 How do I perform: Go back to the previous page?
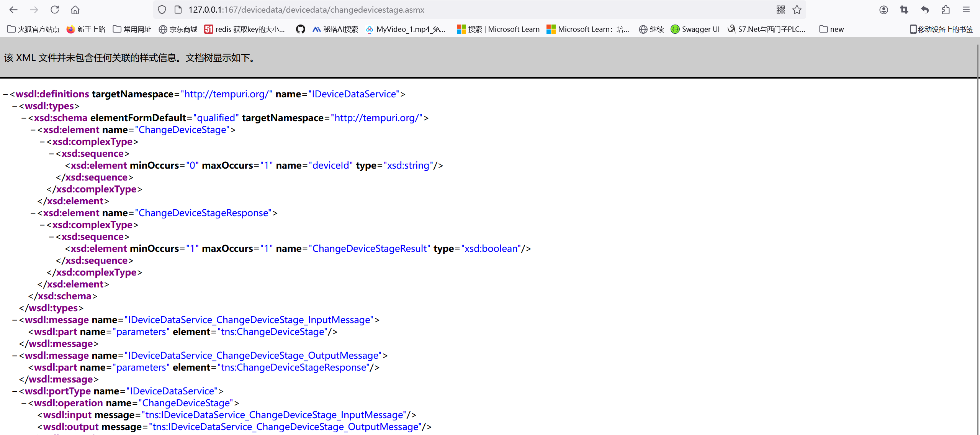pyautogui.click(x=13, y=10)
